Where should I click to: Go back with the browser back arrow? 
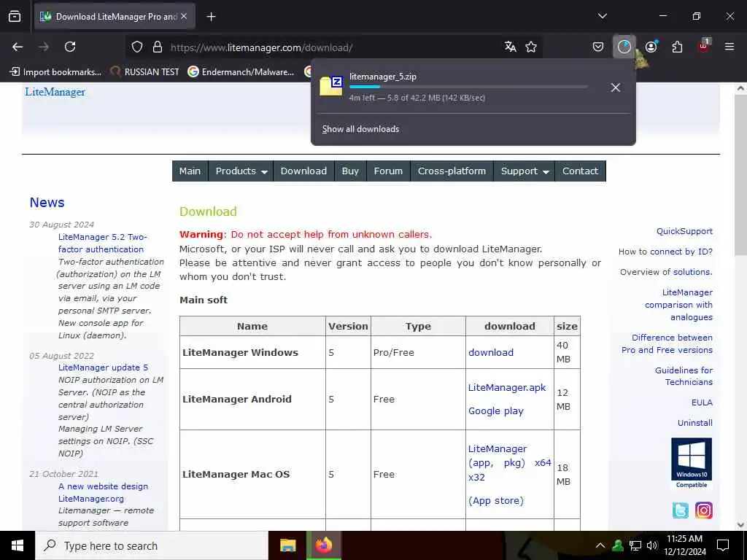[x=18, y=47]
